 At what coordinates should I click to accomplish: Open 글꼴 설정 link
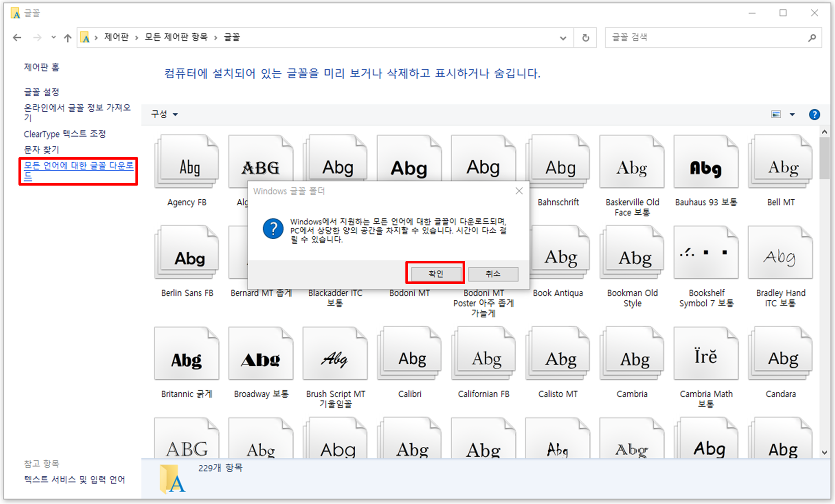pos(41,92)
